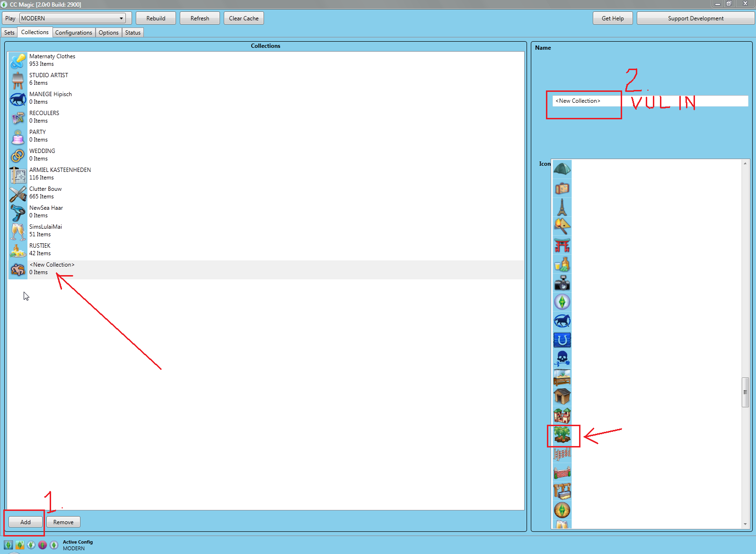Click the SimsLulaiMai champagne glasses icon
The image size is (756, 554).
click(x=18, y=232)
